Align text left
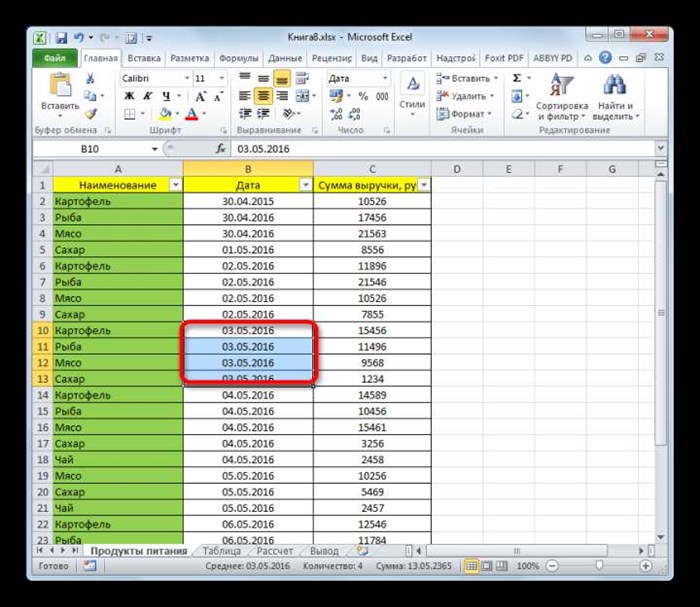Screen dimensions: 700x607 coord(245,96)
